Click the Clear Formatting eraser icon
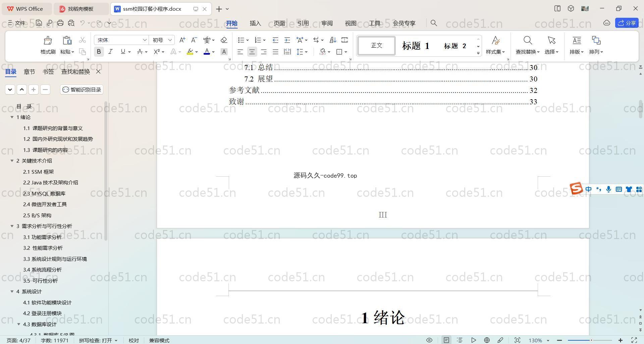 click(x=224, y=40)
